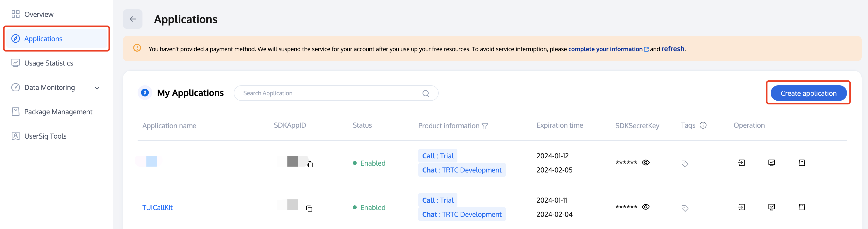Click the Package Management sidebar icon
This screenshot has height=229, width=868.
pos(15,111)
